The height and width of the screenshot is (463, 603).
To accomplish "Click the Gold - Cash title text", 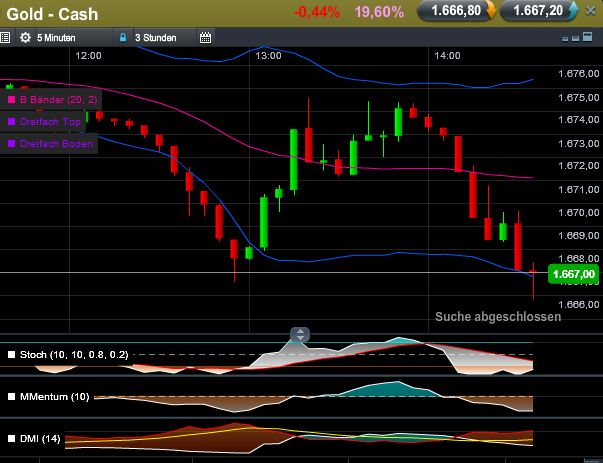I will tap(52, 14).
